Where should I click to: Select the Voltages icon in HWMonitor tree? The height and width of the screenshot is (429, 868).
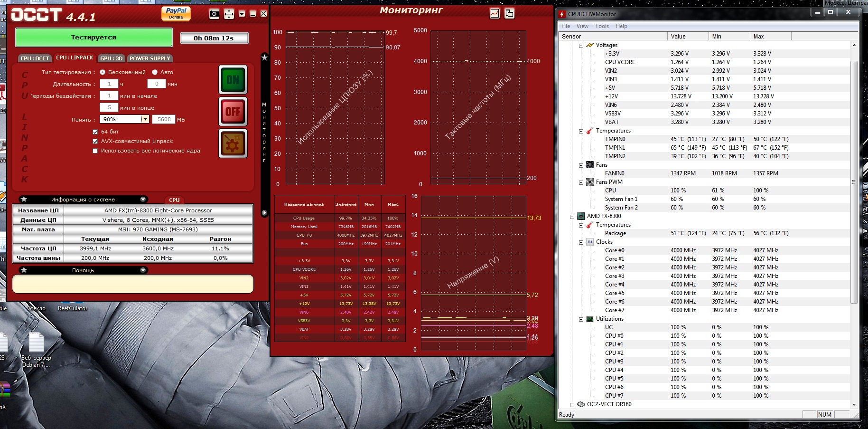point(590,45)
